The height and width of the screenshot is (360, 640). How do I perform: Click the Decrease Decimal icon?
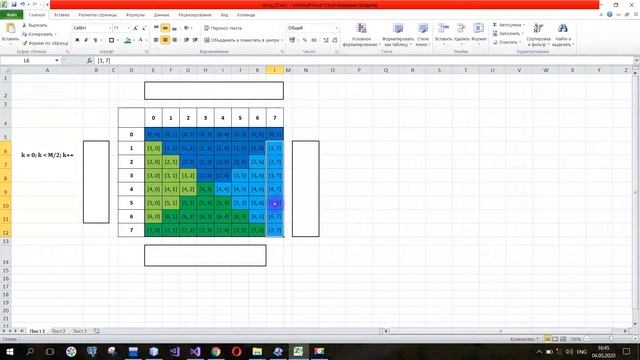click(x=335, y=40)
